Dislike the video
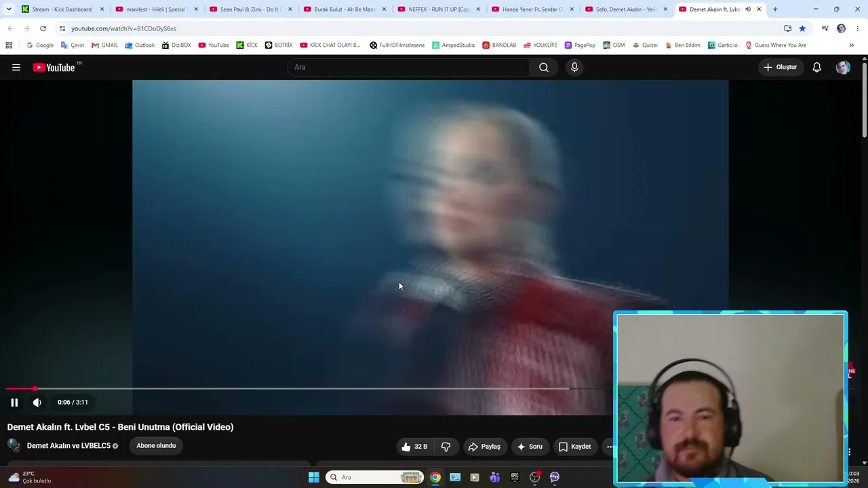The width and height of the screenshot is (868, 488). pyautogui.click(x=446, y=447)
